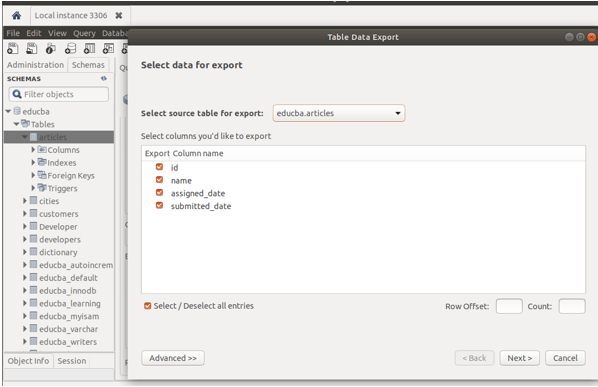Uncheck the assigned_date export checkbox

coord(159,193)
